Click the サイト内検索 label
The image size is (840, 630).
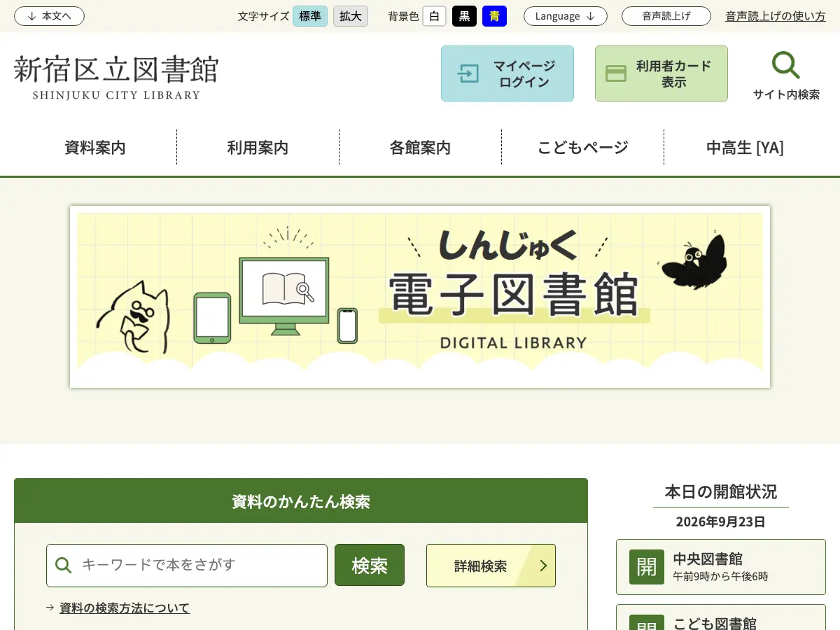pyautogui.click(x=786, y=94)
